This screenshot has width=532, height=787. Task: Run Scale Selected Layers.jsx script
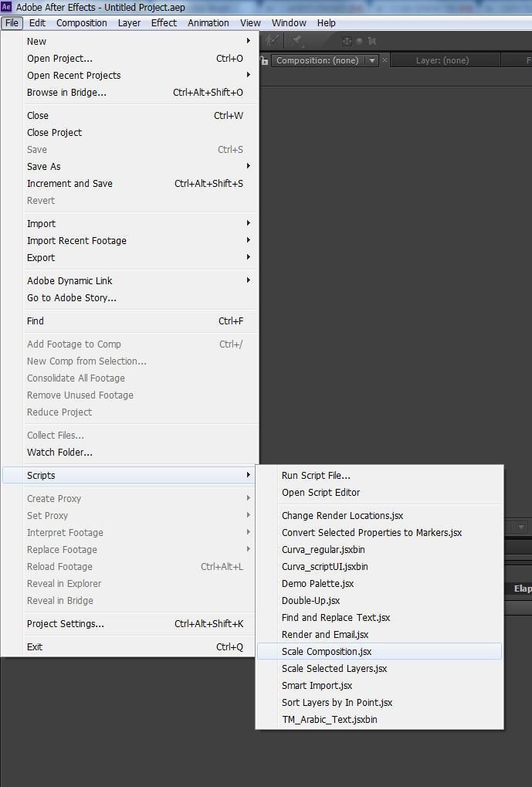(379, 669)
